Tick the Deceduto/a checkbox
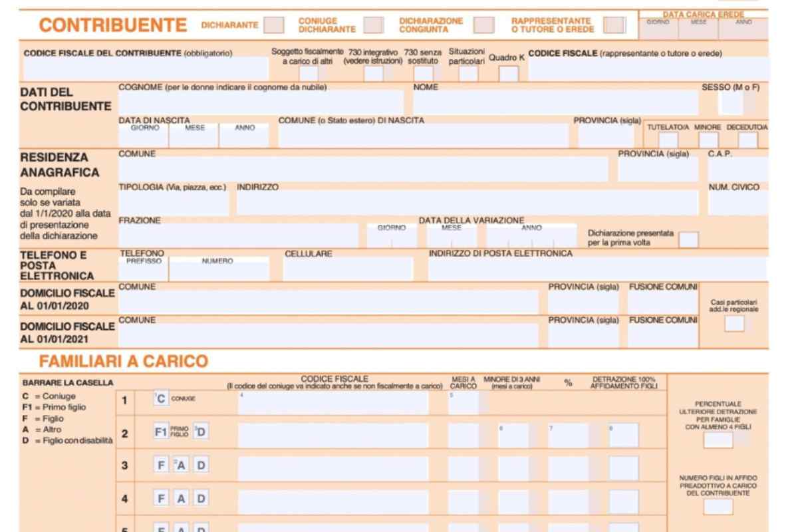The width and height of the screenshot is (798, 532). pos(747,140)
